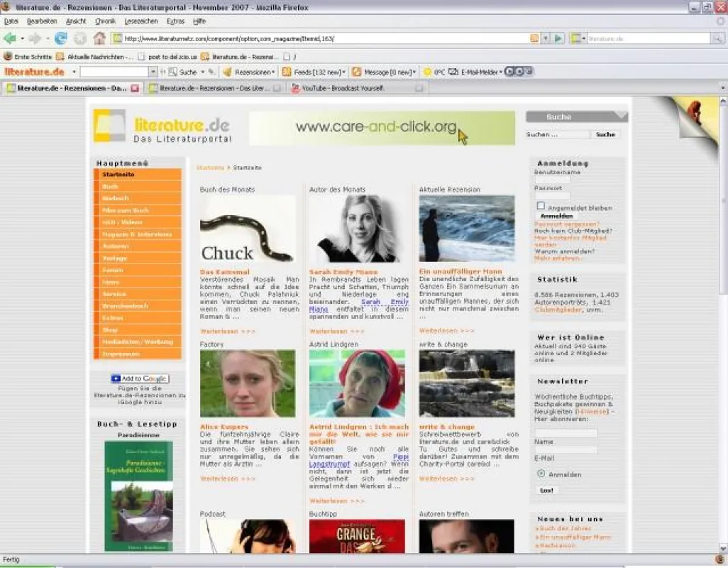Click the Suche button in the site search

coord(605,134)
